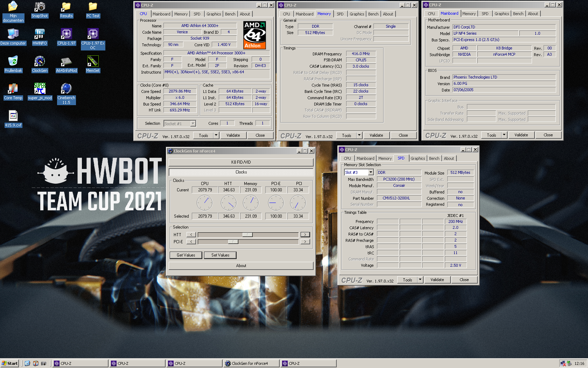Click Get Values in ClockGen
The height and width of the screenshot is (368, 588).
tap(186, 255)
